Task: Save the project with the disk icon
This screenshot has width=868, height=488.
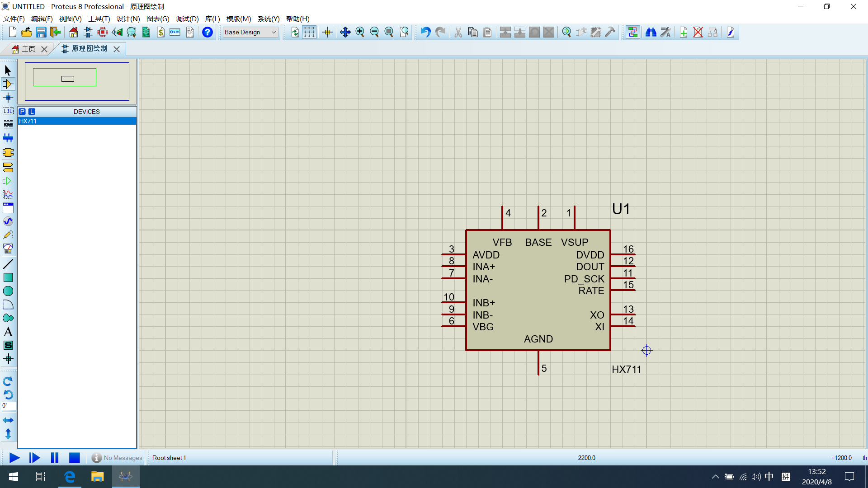Action: (x=41, y=32)
